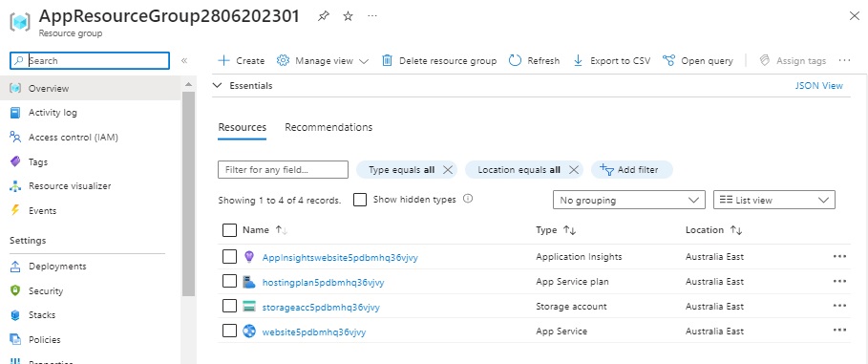Click the favorite star icon
This screenshot has height=364, width=868.
[x=348, y=16]
